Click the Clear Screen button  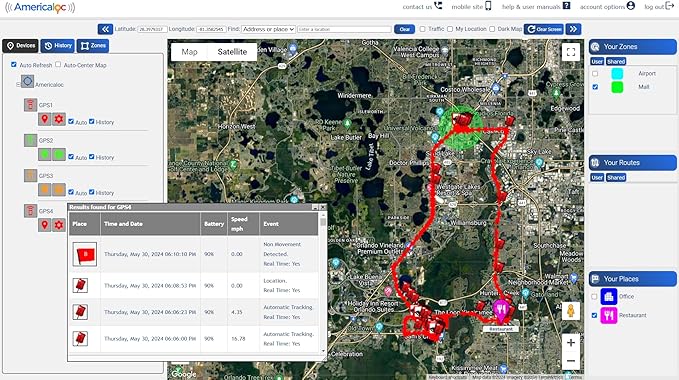(x=544, y=29)
